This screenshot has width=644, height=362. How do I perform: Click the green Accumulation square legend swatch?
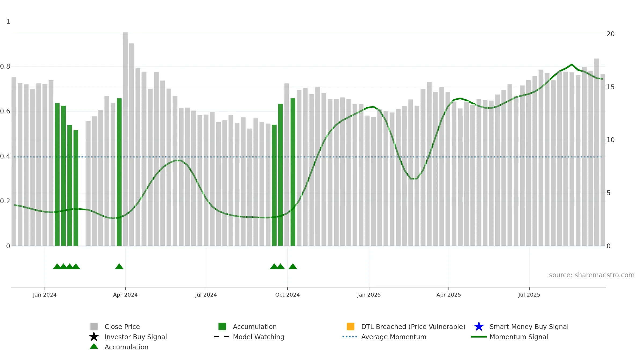click(x=222, y=327)
